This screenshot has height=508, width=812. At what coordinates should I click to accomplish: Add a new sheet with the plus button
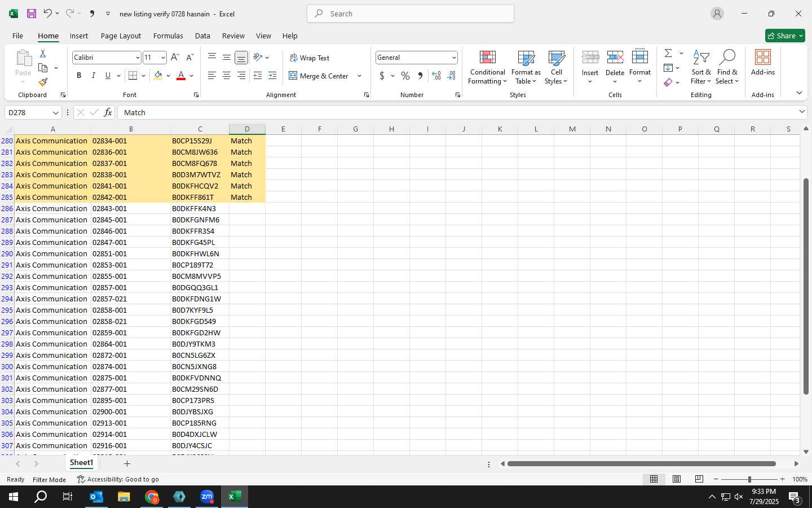coord(127,463)
